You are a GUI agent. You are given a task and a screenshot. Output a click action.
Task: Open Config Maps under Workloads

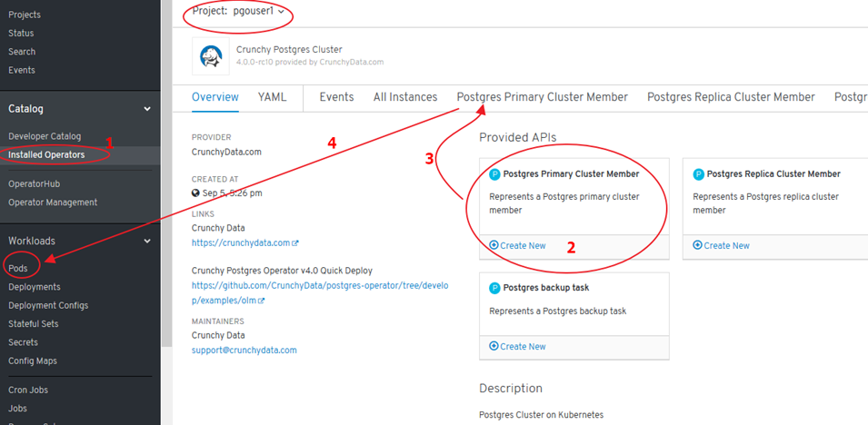click(x=33, y=361)
